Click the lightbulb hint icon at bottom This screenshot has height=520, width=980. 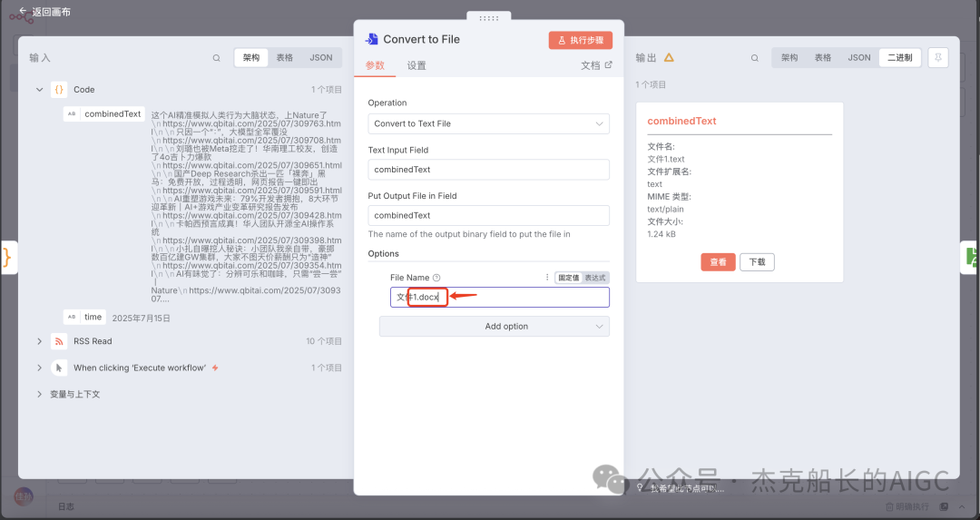pos(640,487)
